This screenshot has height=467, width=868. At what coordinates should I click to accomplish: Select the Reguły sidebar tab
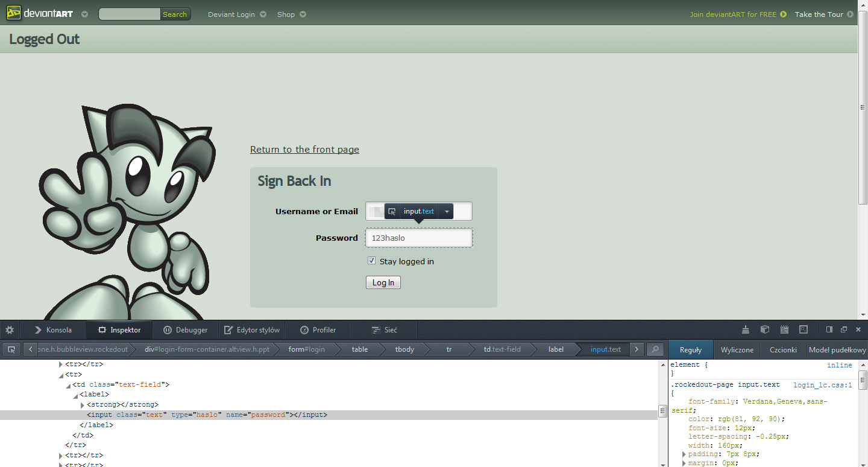[x=691, y=350]
